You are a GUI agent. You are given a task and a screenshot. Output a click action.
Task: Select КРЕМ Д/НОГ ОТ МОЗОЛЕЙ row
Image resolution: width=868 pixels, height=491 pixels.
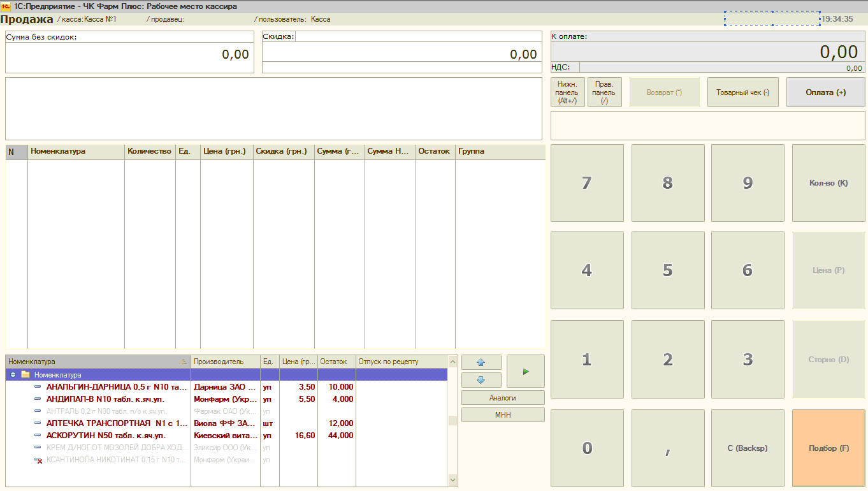tap(226, 448)
